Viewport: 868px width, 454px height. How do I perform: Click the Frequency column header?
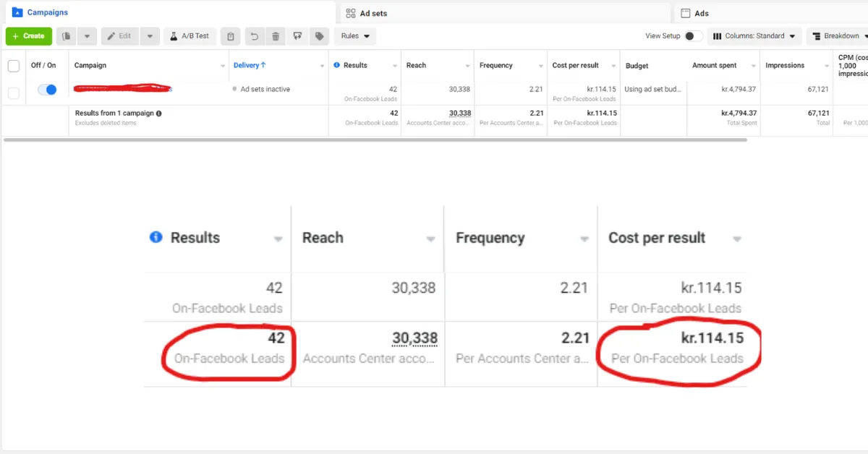496,65
